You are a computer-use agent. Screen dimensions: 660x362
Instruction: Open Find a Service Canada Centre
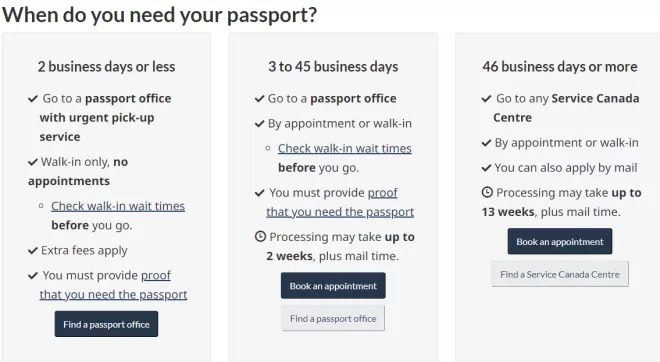560,274
